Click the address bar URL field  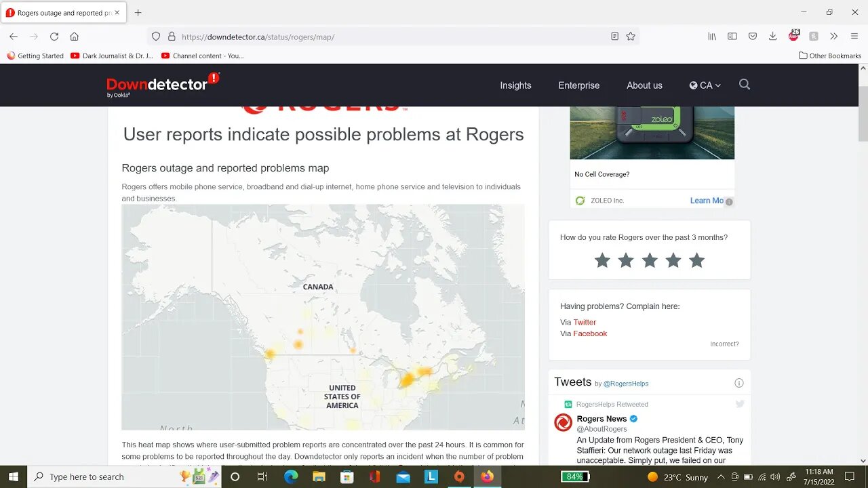tap(393, 37)
